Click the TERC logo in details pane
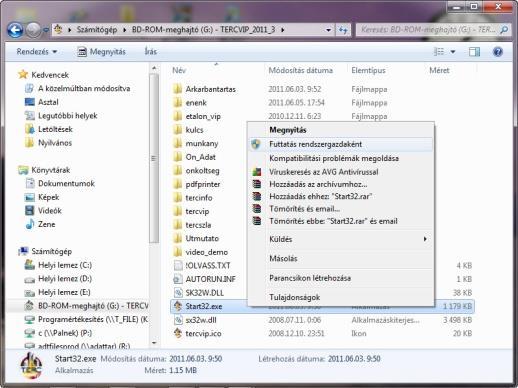Image resolution: width=518 pixels, height=388 pixels. point(31,366)
